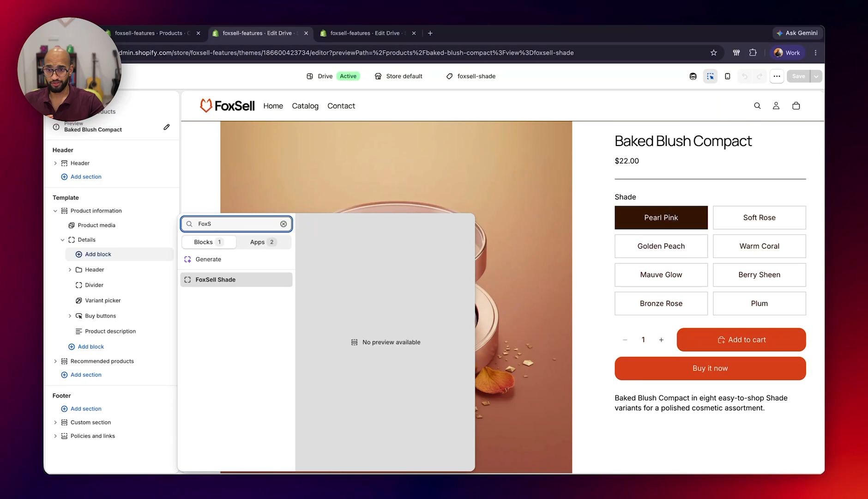Click the undo arrow in editor toolbar
Screen dimensions: 868x499
coord(745,76)
